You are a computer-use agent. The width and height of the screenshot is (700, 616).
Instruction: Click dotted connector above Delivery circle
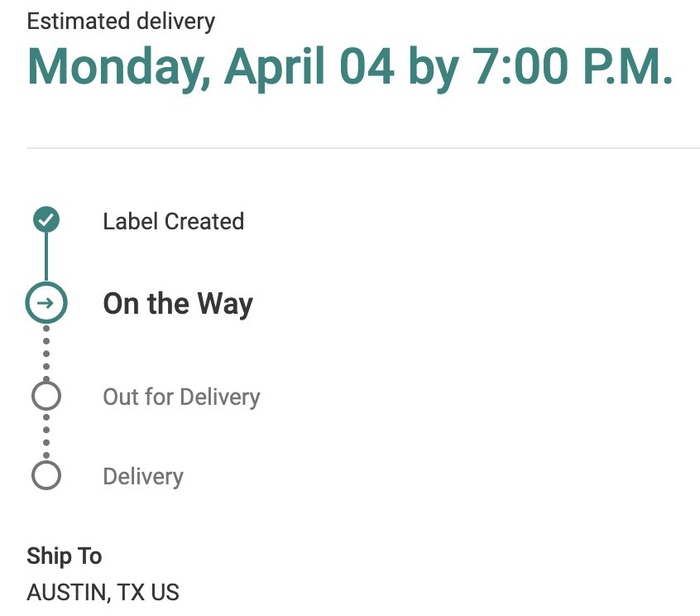click(x=46, y=436)
